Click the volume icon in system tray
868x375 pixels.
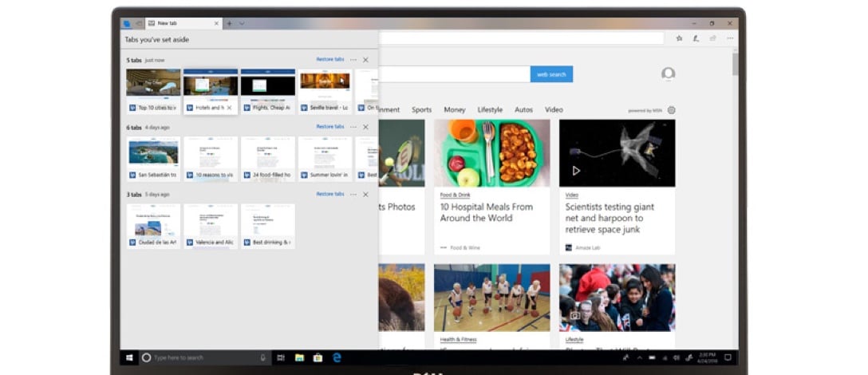coord(676,357)
